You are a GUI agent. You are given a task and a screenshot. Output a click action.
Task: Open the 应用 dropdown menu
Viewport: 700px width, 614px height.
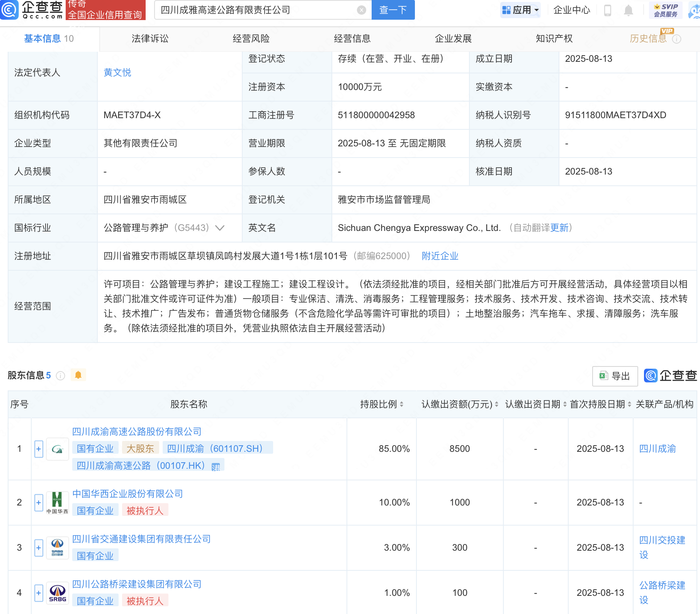click(520, 10)
